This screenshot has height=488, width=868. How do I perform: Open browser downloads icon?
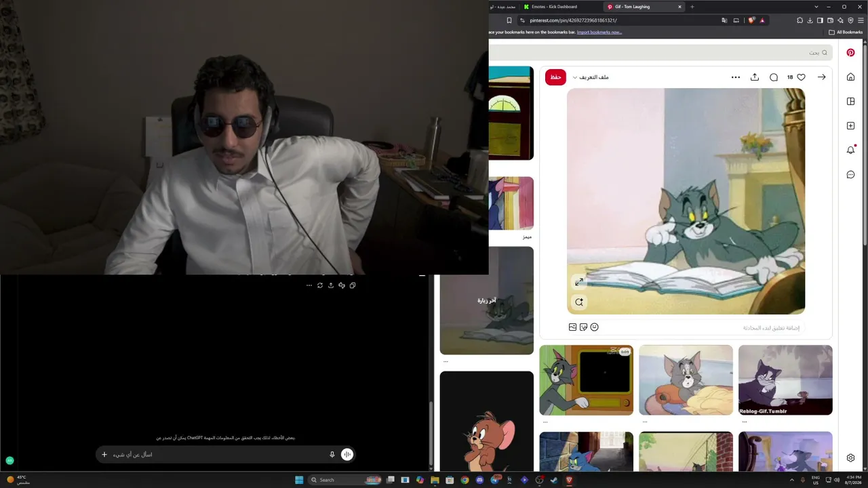click(x=810, y=20)
